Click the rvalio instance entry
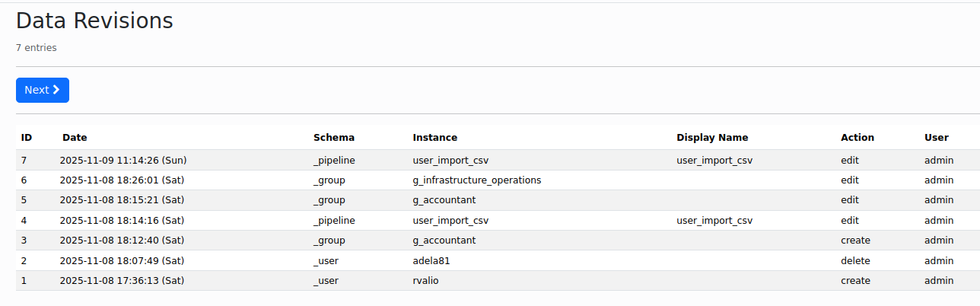 coord(425,281)
